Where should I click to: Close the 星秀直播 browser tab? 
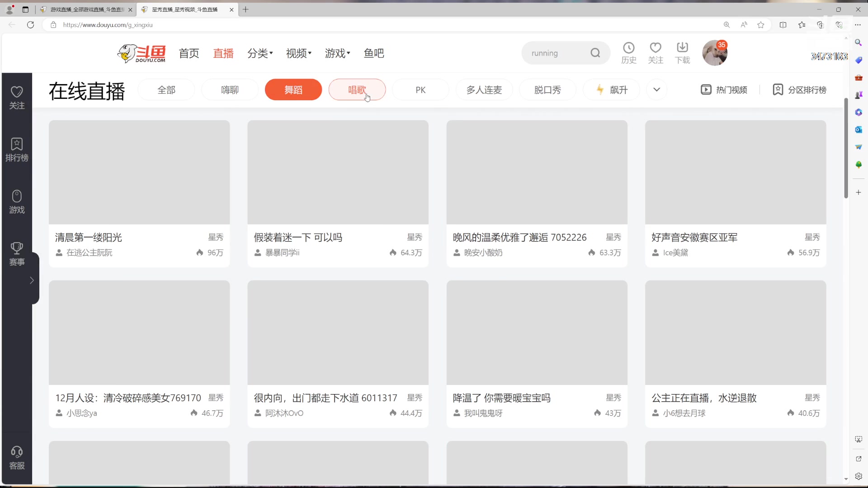click(231, 9)
